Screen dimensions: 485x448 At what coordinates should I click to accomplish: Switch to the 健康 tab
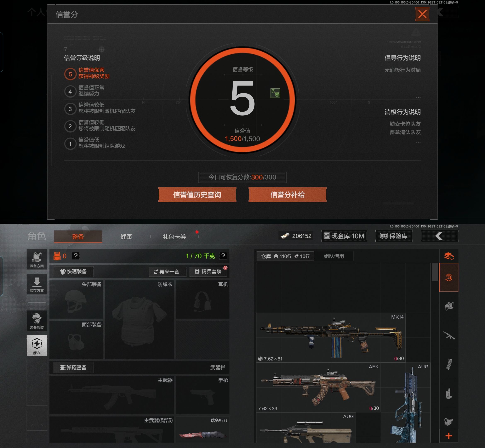click(126, 237)
